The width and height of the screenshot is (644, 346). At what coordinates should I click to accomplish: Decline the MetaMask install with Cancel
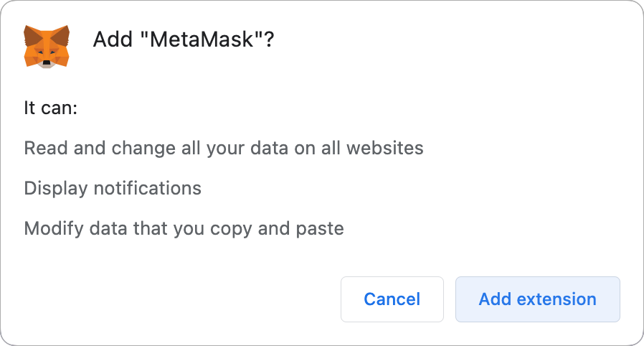point(392,299)
